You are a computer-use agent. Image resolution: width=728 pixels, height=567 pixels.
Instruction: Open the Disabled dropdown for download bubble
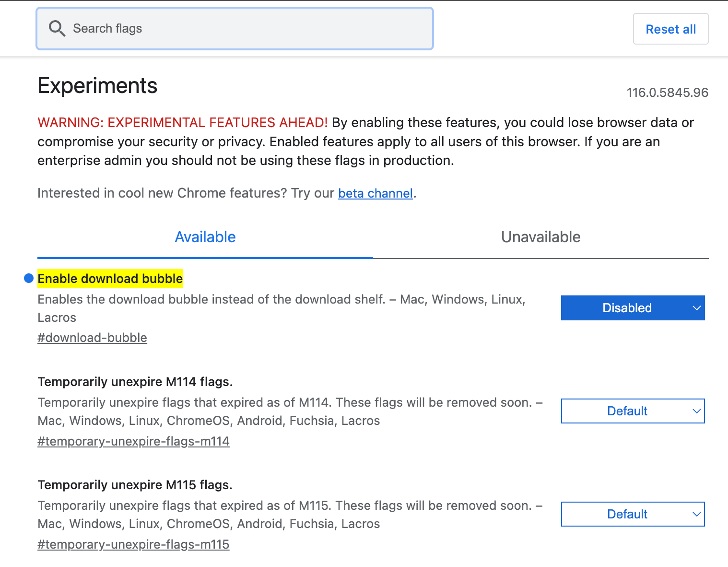[632, 308]
